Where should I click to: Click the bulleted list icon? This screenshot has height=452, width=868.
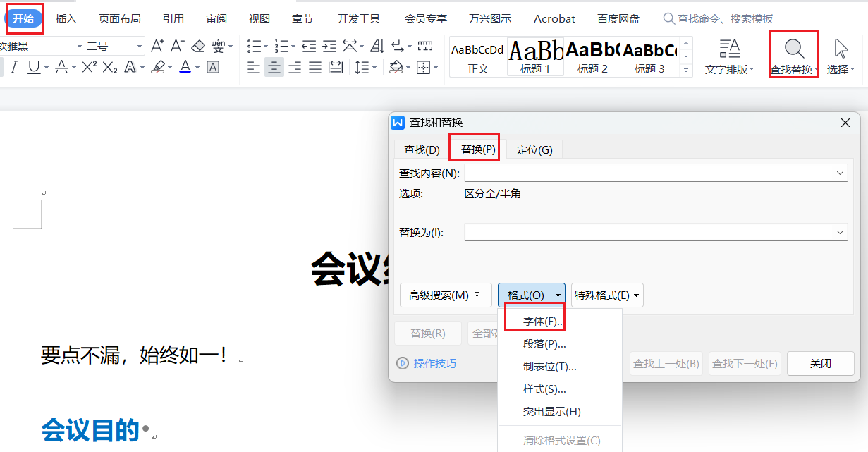pos(254,47)
